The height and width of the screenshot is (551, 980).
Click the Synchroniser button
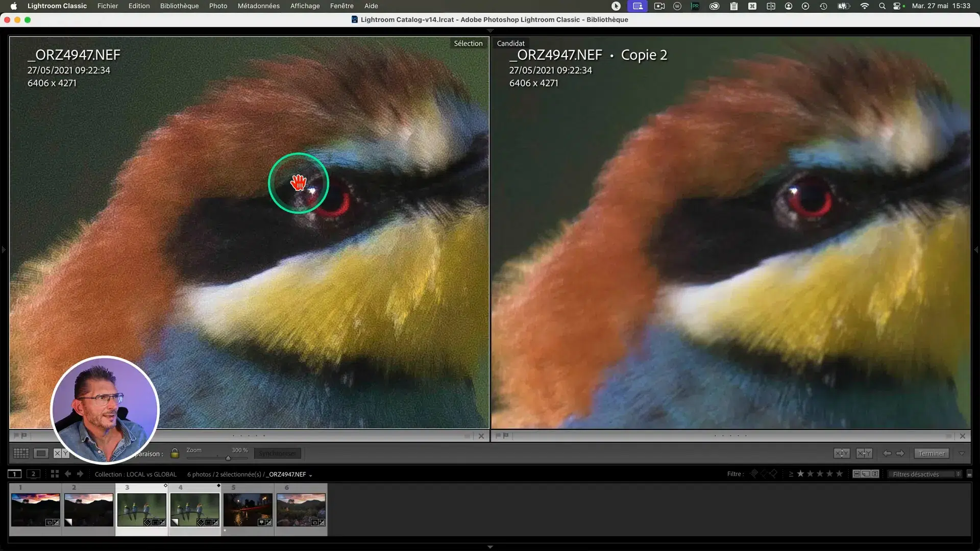pyautogui.click(x=277, y=453)
